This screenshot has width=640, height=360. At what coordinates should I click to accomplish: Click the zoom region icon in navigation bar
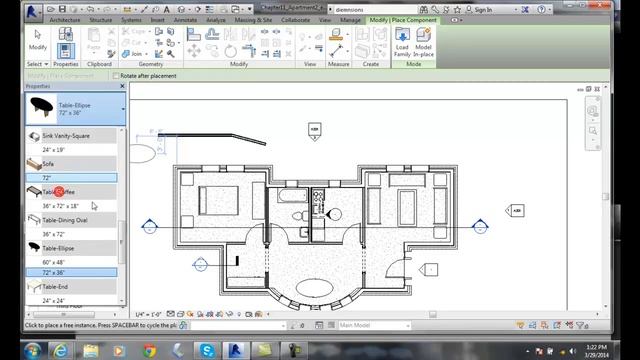(x=593, y=131)
